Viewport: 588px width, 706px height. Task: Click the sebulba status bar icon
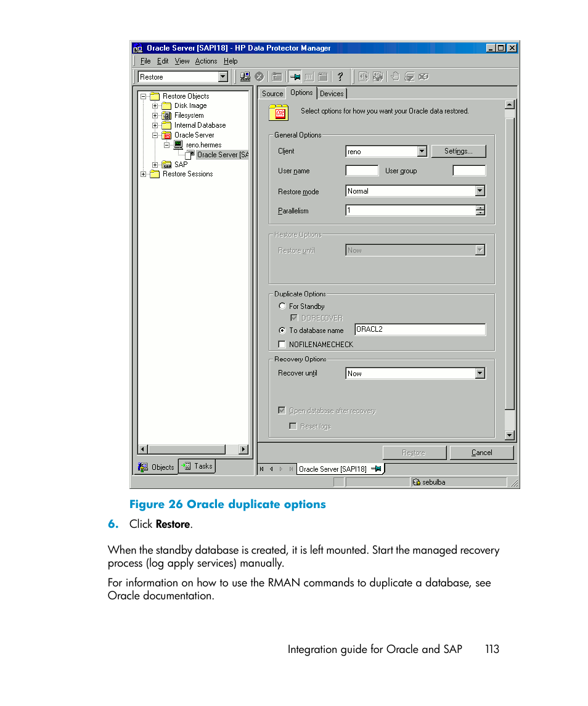[416, 482]
